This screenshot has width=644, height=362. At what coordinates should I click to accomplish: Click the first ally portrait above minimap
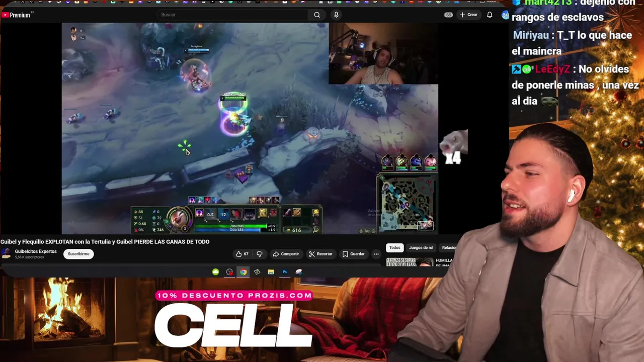click(x=387, y=161)
